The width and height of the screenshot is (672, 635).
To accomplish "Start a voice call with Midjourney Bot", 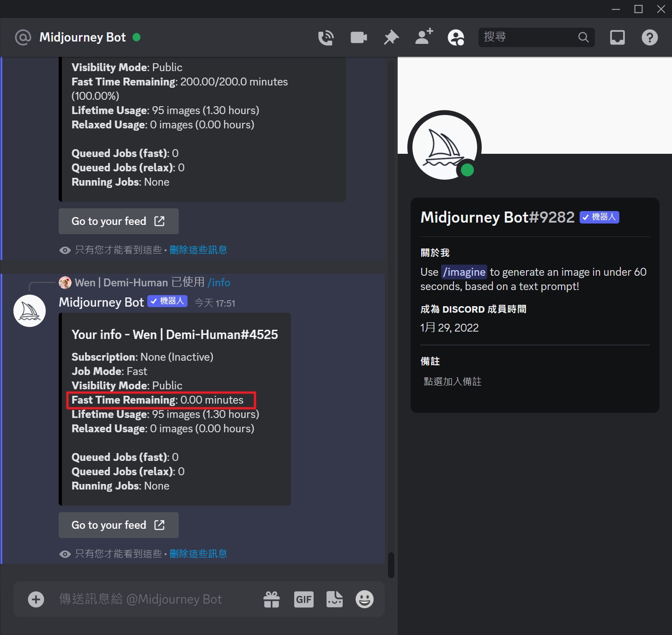I will (x=326, y=37).
